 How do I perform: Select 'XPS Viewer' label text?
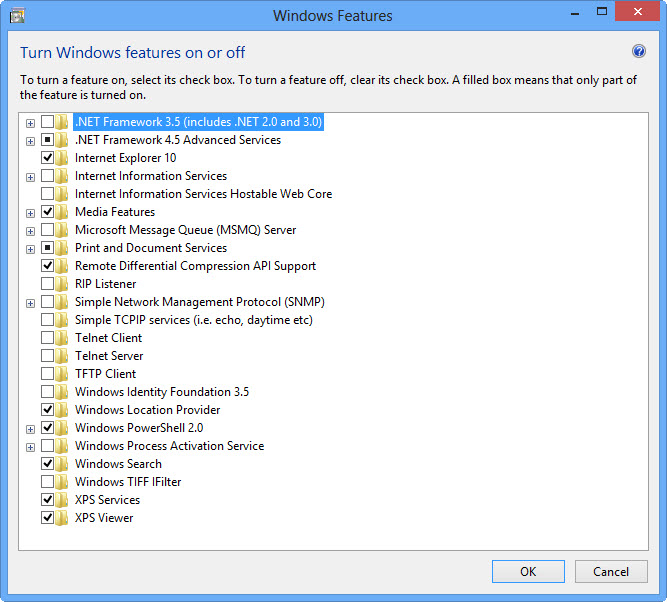(x=104, y=518)
